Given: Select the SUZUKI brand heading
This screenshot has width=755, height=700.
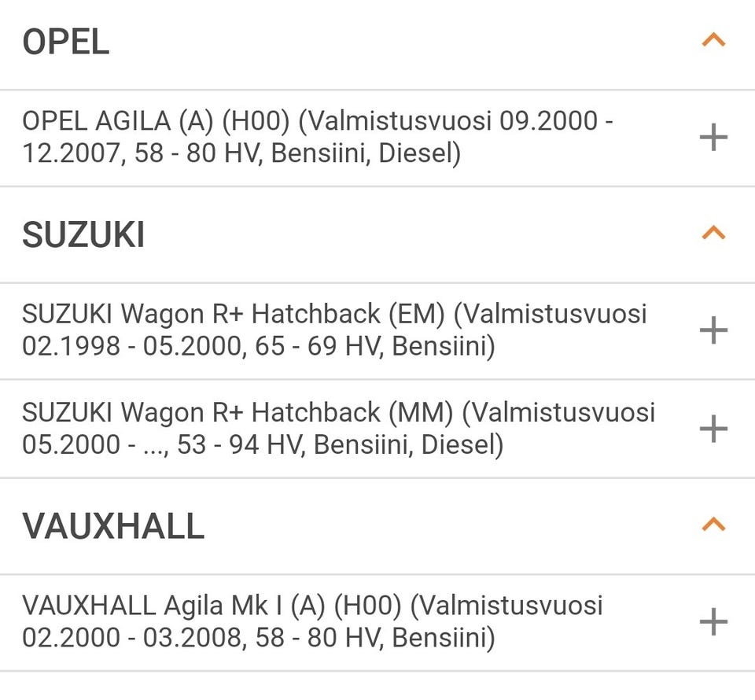Looking at the screenshot, I should click(x=83, y=235).
